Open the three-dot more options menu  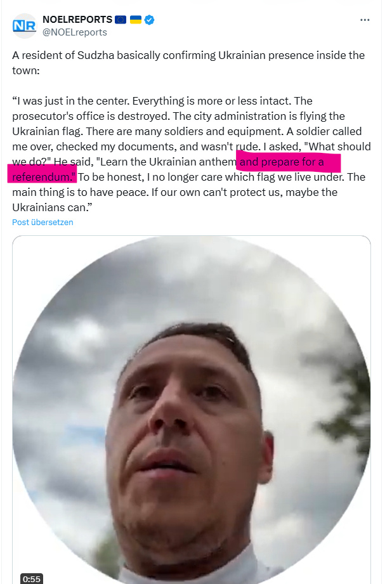click(365, 20)
